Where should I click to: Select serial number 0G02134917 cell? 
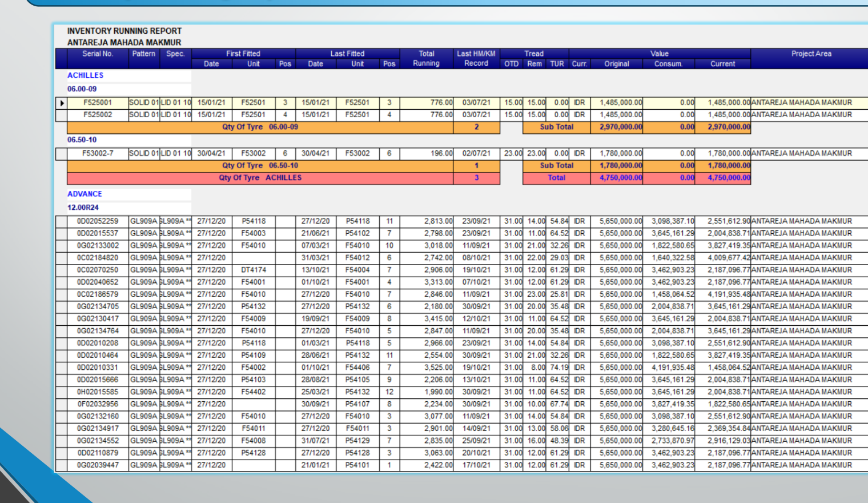click(98, 429)
